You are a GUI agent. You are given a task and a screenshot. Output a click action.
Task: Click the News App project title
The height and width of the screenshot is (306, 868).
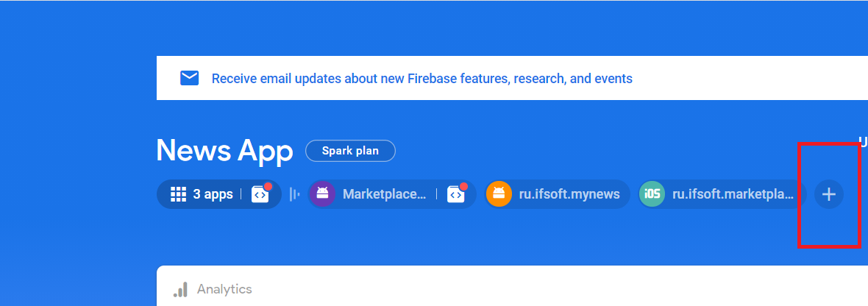(x=224, y=151)
